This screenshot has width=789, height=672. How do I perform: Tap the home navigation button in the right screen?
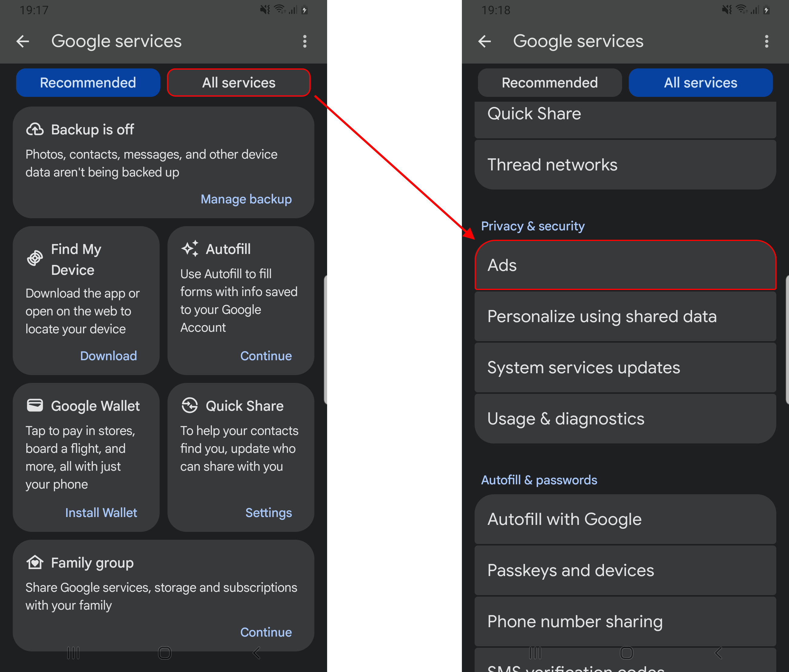coord(627,653)
